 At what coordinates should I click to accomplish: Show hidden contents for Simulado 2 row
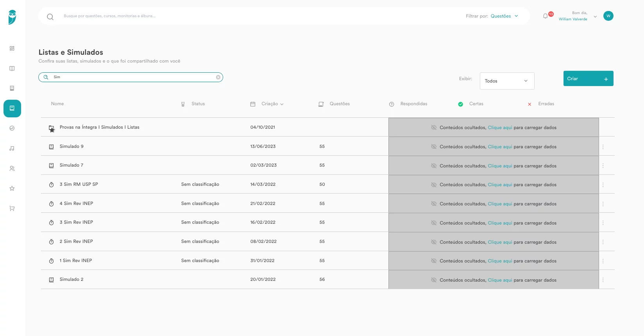tap(499, 280)
